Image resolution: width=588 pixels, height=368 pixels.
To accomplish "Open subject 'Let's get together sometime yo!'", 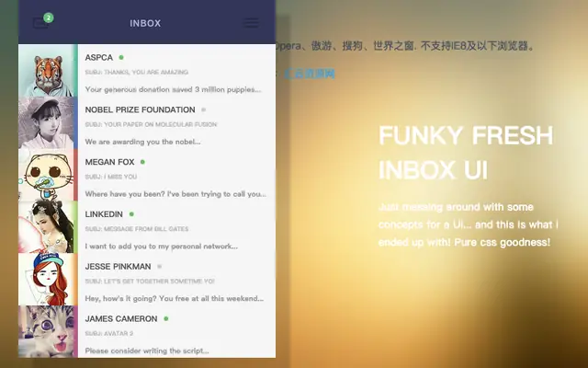I will click(x=150, y=281).
